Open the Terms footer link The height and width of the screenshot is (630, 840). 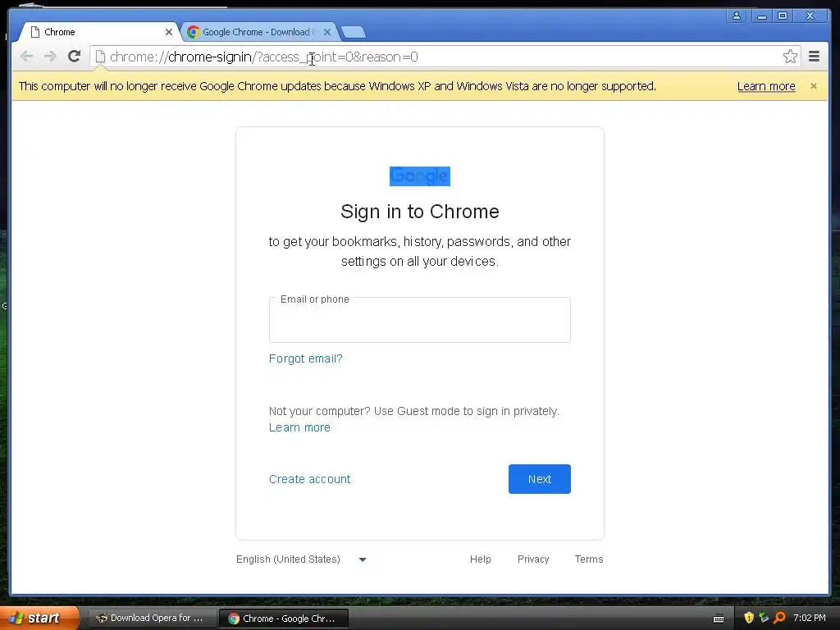click(589, 559)
